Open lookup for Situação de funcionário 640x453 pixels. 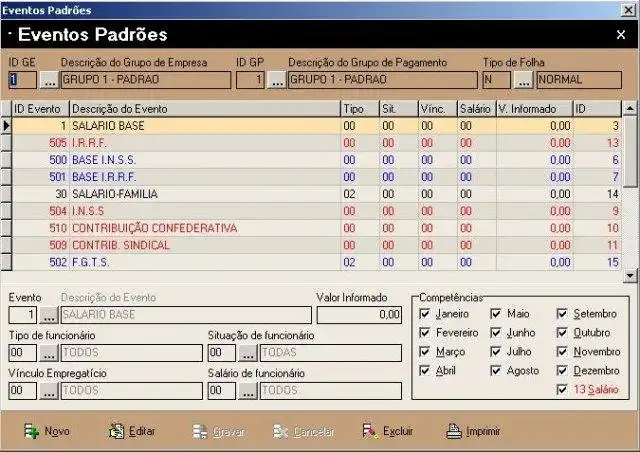tap(248, 353)
